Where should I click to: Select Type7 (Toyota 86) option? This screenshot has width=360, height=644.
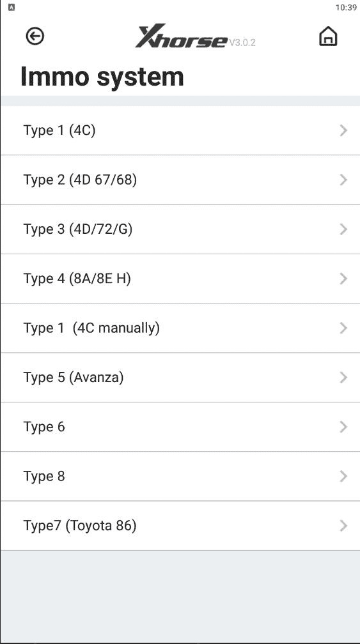point(180,526)
